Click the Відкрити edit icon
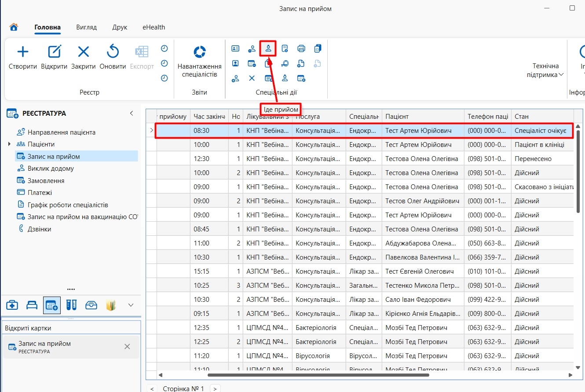 point(54,52)
